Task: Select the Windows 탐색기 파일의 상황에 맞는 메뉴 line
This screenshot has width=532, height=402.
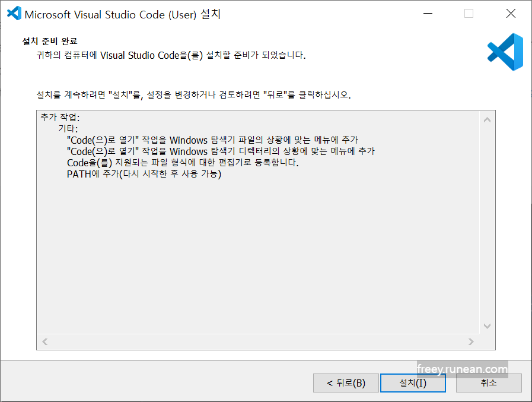Action: (x=212, y=140)
